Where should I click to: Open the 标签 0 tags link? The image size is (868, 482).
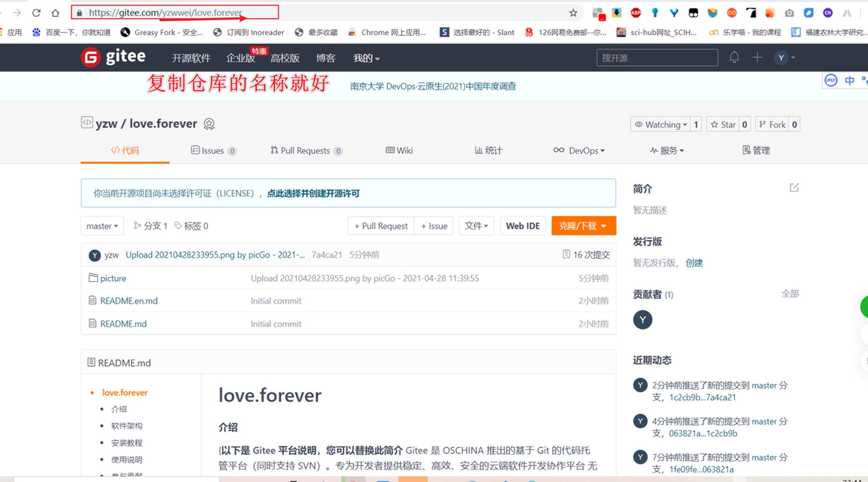coord(191,226)
